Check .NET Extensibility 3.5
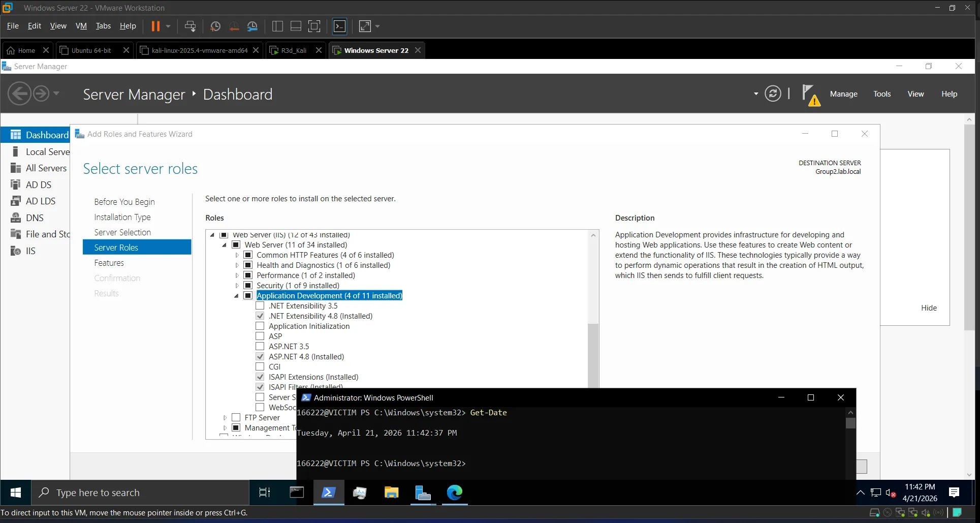This screenshot has width=980, height=523. [x=260, y=305]
